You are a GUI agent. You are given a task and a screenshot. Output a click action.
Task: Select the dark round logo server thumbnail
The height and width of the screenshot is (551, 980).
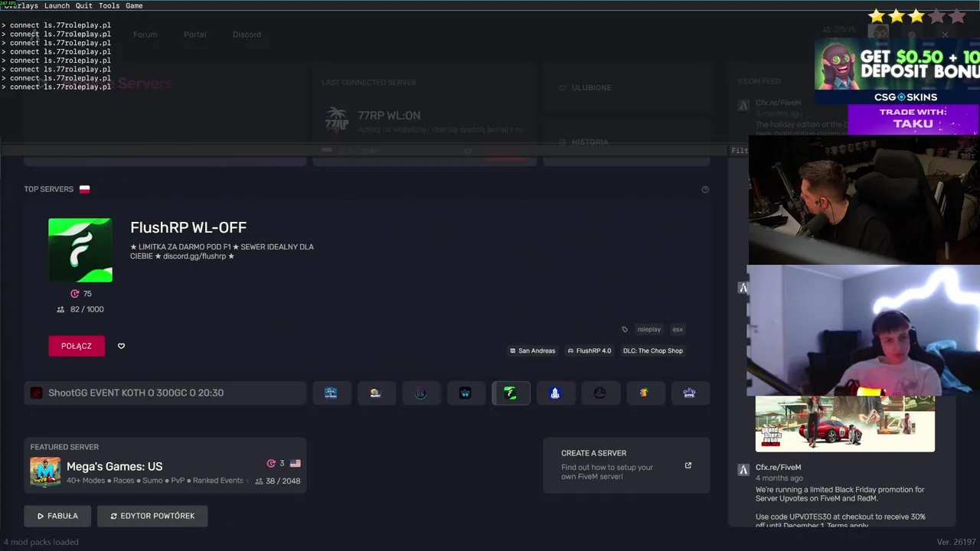pos(599,393)
